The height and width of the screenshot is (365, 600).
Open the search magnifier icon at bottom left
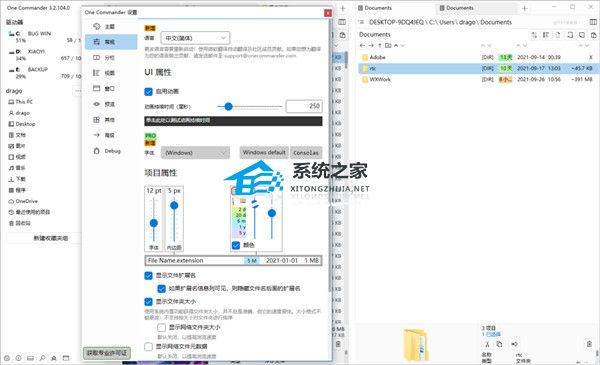[x=42, y=358]
